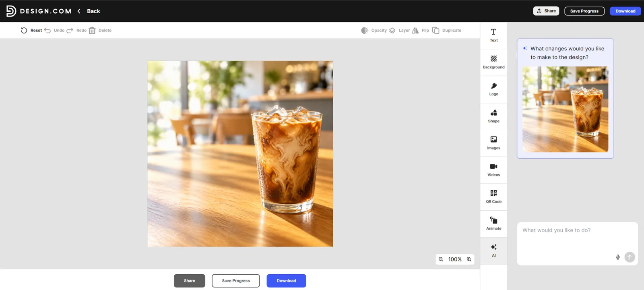644x290 pixels.
Task: Click bottom Save Progress button
Action: (x=236, y=281)
